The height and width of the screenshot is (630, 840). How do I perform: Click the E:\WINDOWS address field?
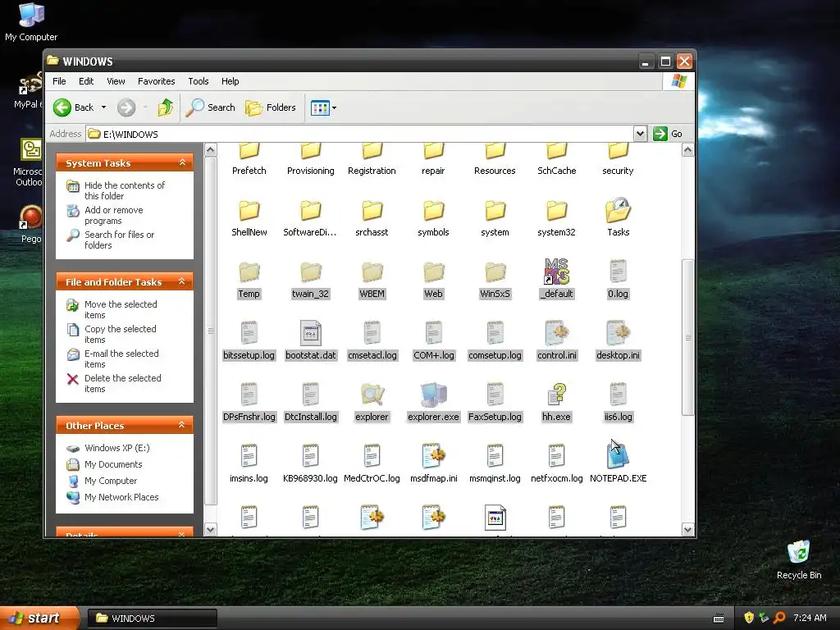(359, 134)
